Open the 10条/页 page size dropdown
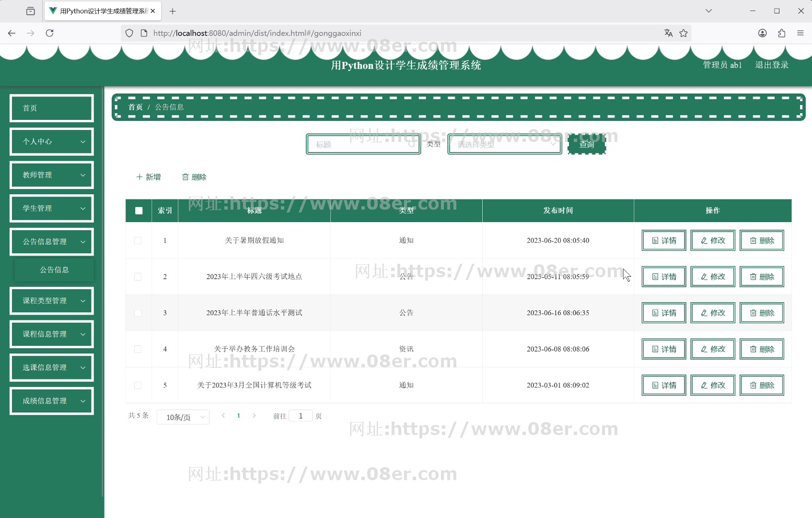 coord(183,417)
